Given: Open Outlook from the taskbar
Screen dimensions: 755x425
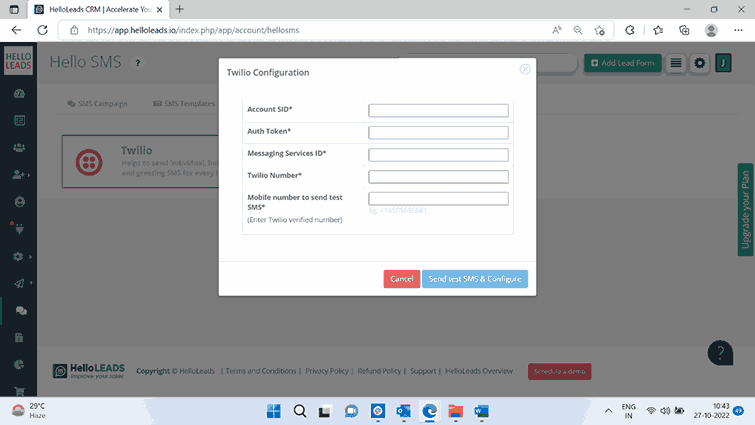Looking at the screenshot, I should 404,411.
